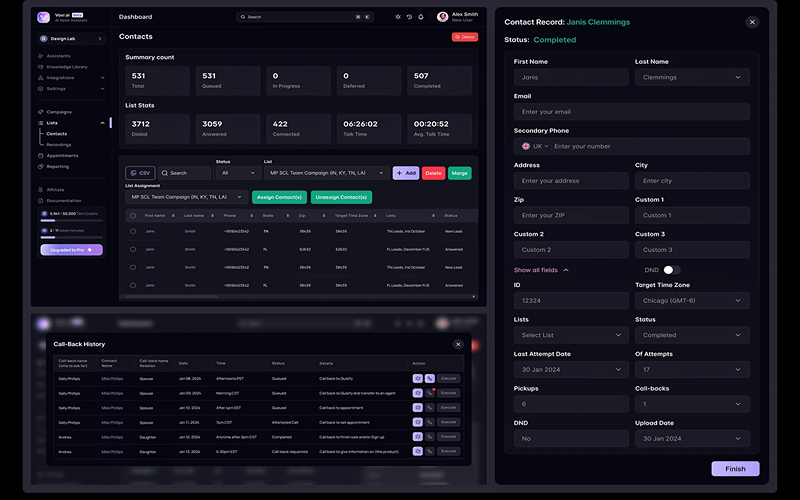Click the refresh icon on Jan 08 call-back row

(417, 379)
